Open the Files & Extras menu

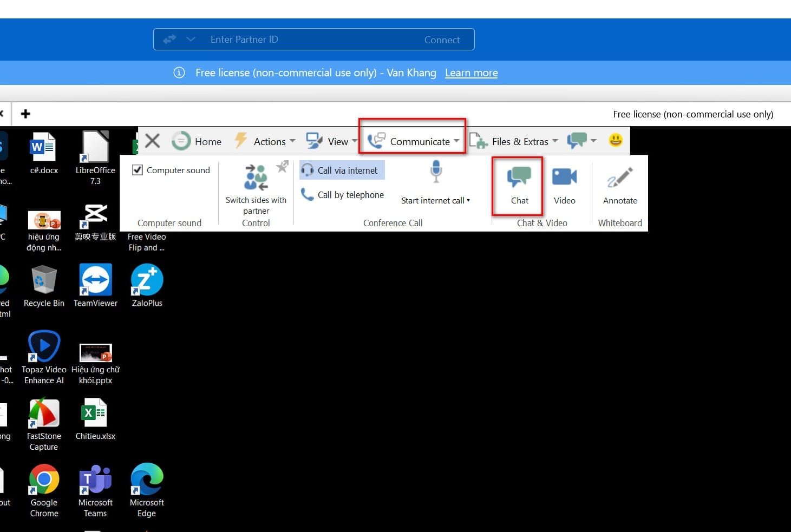pos(513,141)
